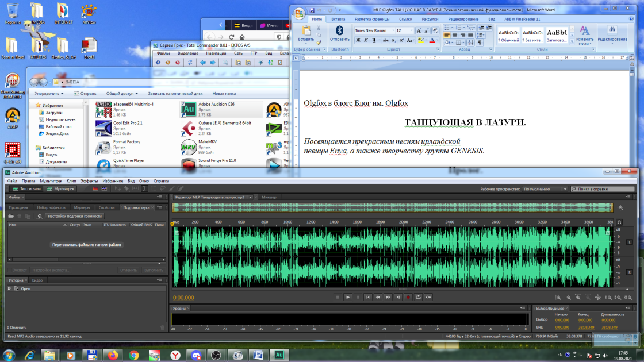The height and width of the screenshot is (362, 644).
Task: Tick the Экспорт checkbox
Action: (x=10, y=270)
